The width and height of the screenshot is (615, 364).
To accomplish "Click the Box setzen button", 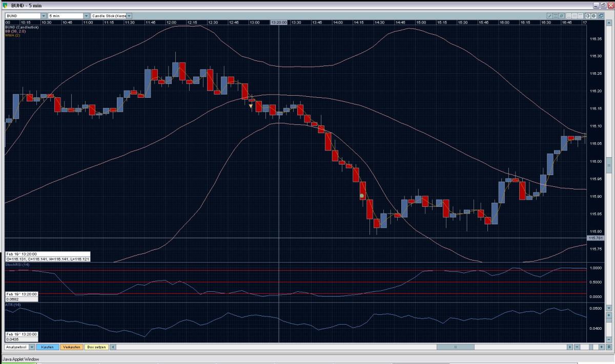I will coord(96,347).
